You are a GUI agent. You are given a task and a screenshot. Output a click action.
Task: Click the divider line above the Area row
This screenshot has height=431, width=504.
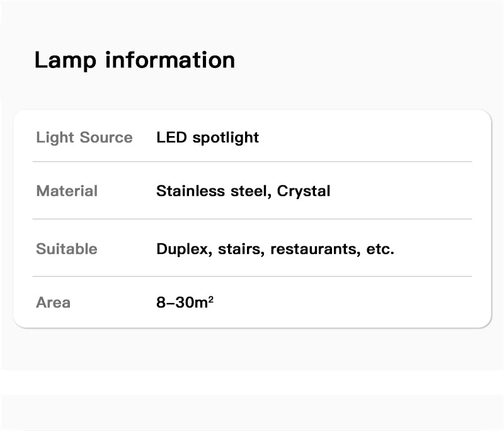click(x=252, y=277)
